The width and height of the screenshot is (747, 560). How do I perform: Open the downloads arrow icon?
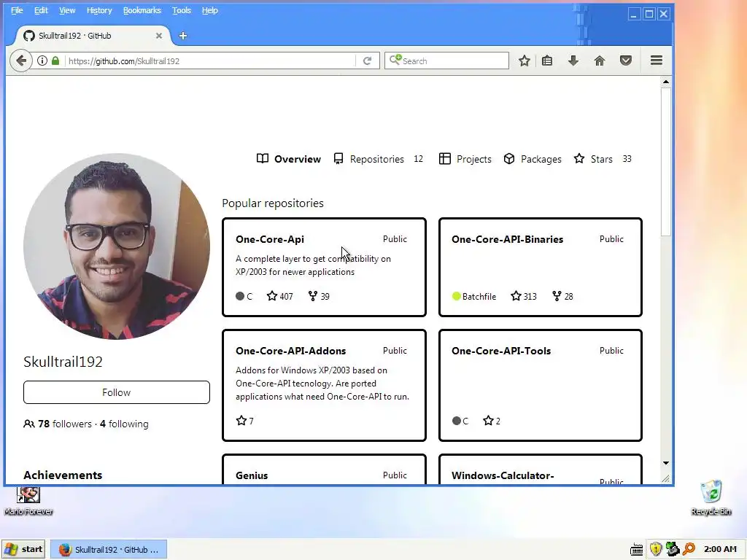(x=573, y=61)
